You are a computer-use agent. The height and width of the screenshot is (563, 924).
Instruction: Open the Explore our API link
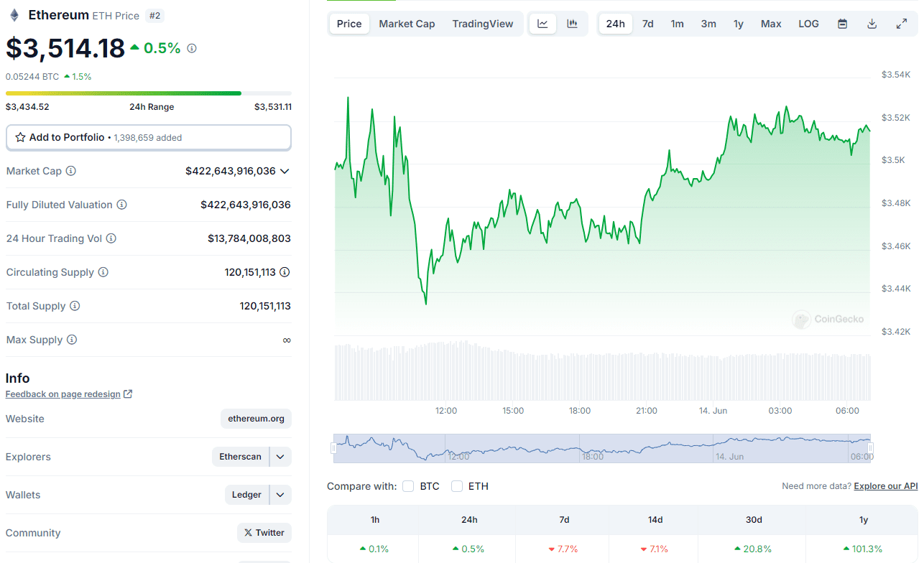tap(886, 486)
